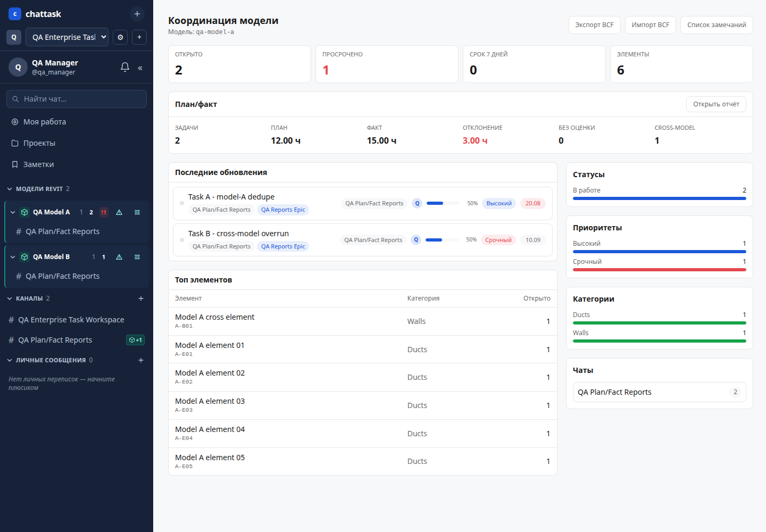The width and height of the screenshot is (766, 532).
Task: Open Проекты in the sidebar
Action: coord(77,143)
